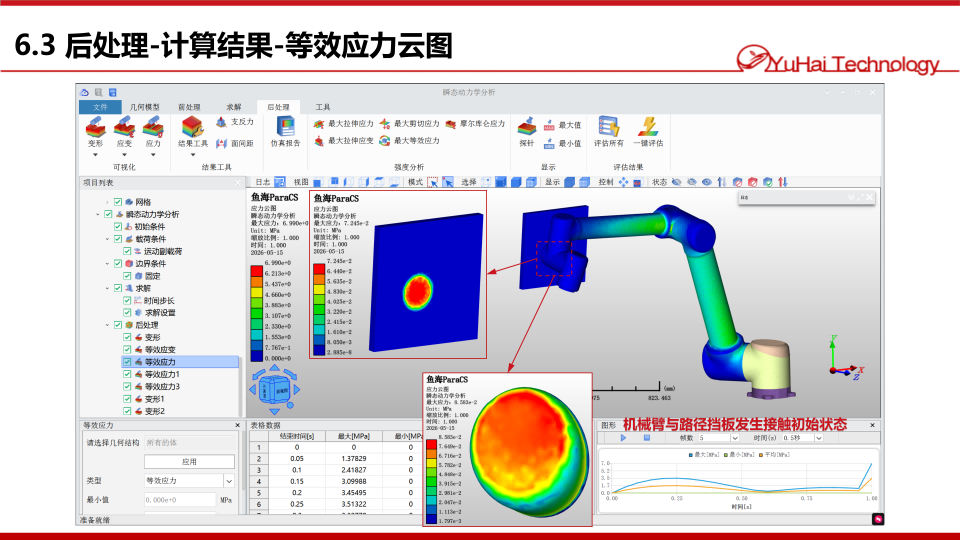The width and height of the screenshot is (960, 540).
Task: Expand the 网格 tree node
Action: tap(108, 202)
